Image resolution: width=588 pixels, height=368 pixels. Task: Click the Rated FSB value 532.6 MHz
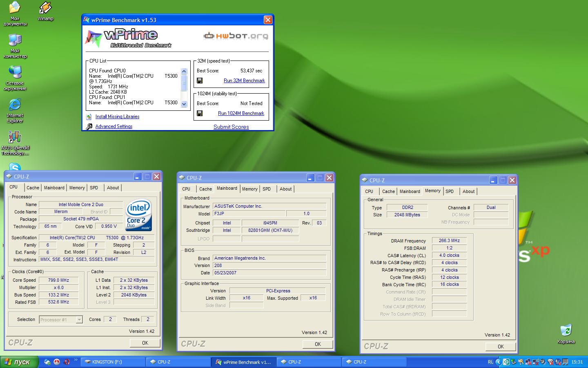[59, 302]
